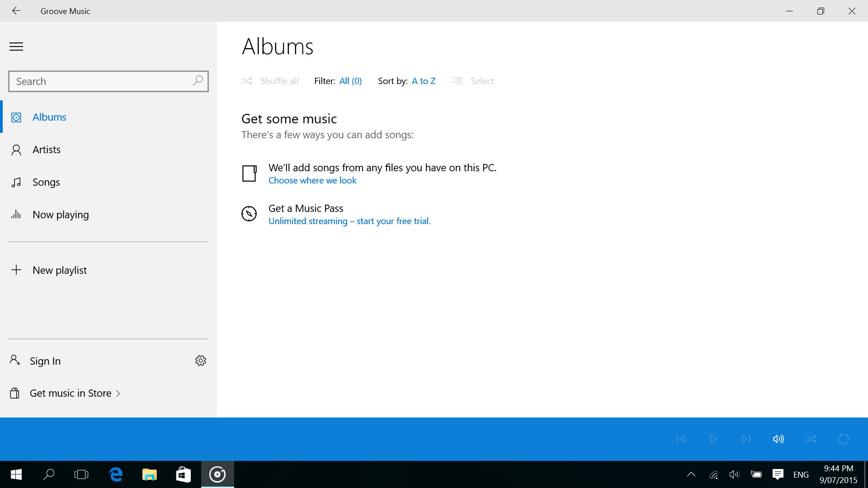Open the Microsoft Edge taskbar icon
This screenshot has width=868, height=488.
pyautogui.click(x=116, y=474)
